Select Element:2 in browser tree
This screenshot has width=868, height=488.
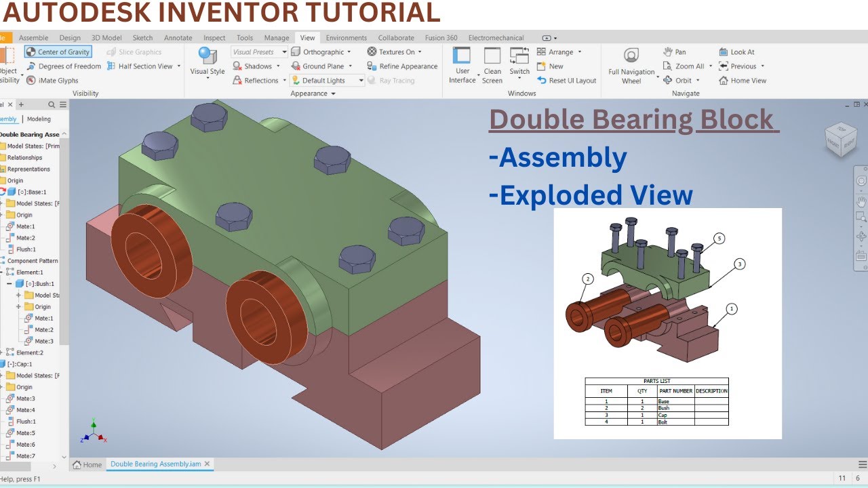pyautogui.click(x=30, y=352)
